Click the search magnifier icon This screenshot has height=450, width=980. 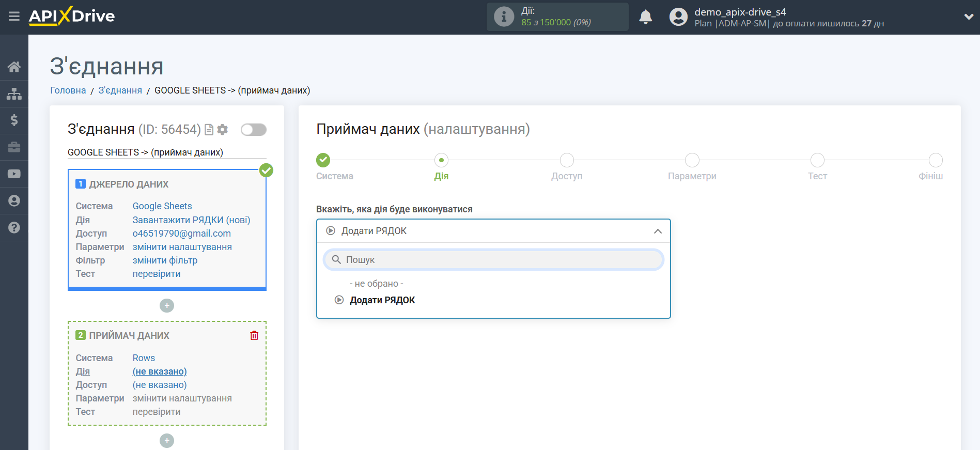[x=336, y=259]
